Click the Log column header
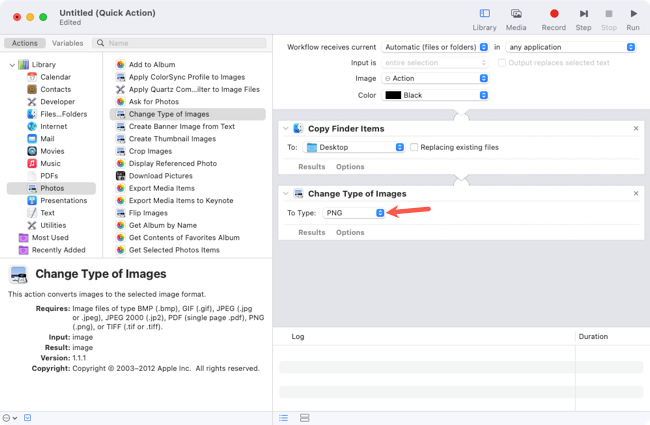Image resolution: width=650 pixels, height=425 pixels. pyautogui.click(x=298, y=337)
